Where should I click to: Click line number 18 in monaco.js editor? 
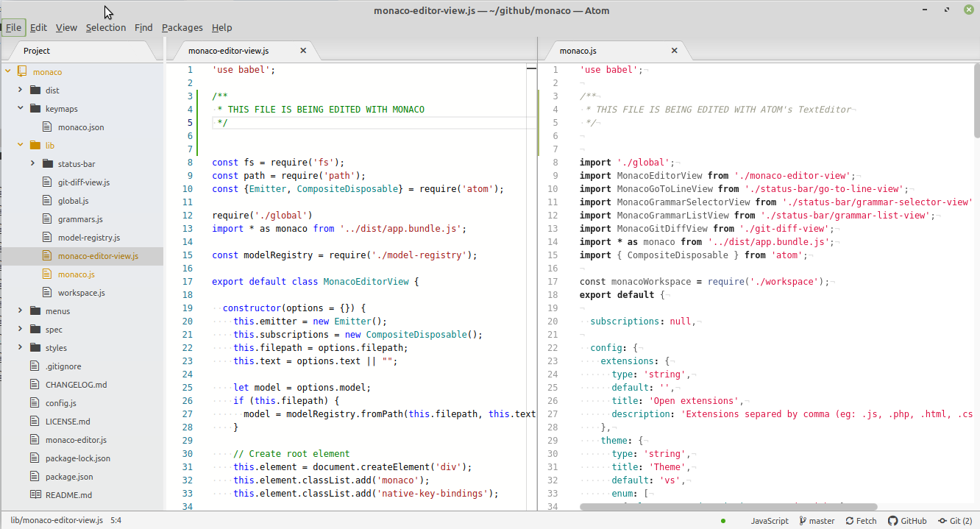point(553,295)
